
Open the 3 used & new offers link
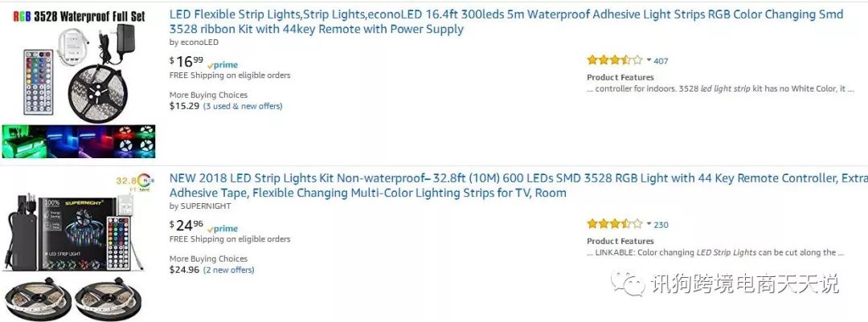(x=243, y=106)
